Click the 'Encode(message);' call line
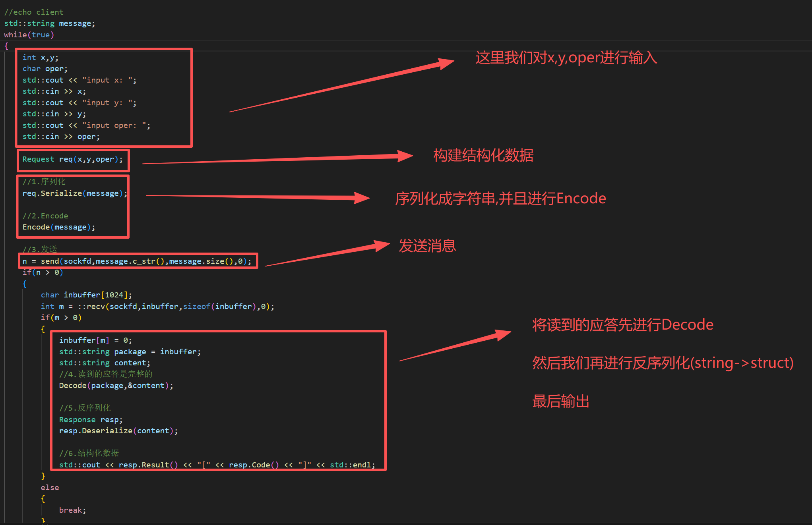 click(x=58, y=227)
